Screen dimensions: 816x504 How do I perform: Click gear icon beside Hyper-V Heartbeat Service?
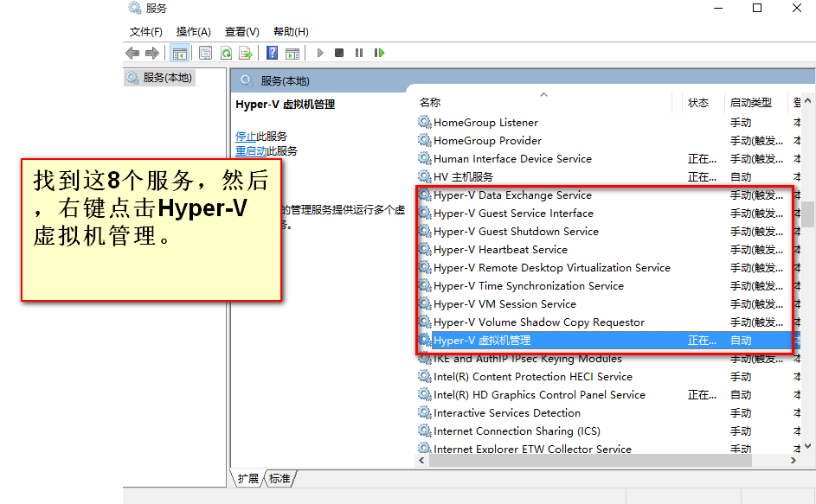tap(425, 250)
